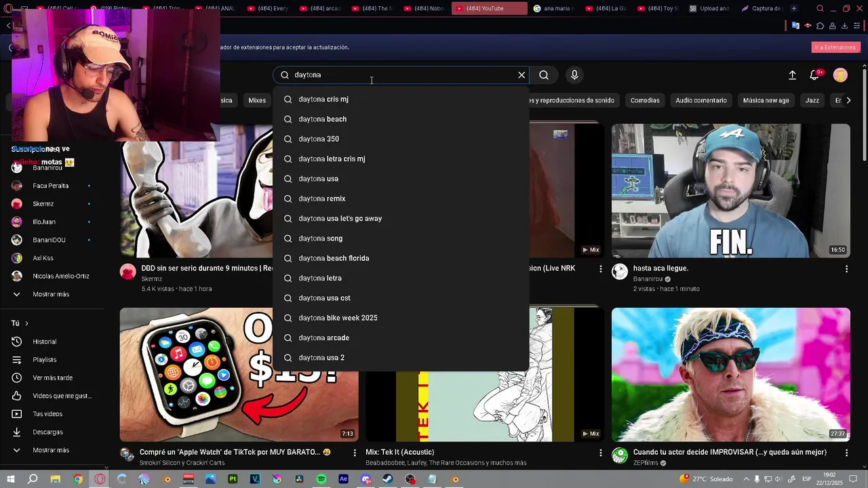Filter by the 'Comedias' chip
The width and height of the screenshot is (868, 488).
click(x=645, y=100)
